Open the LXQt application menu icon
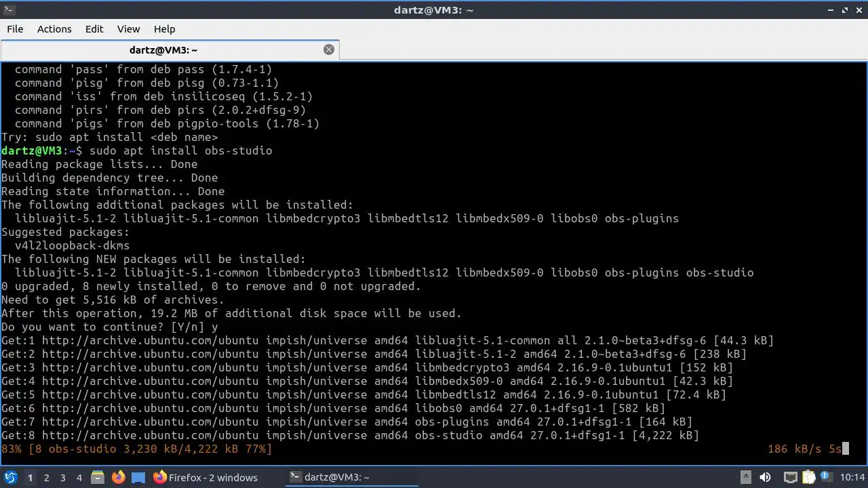This screenshot has height=488, width=868. [10, 478]
